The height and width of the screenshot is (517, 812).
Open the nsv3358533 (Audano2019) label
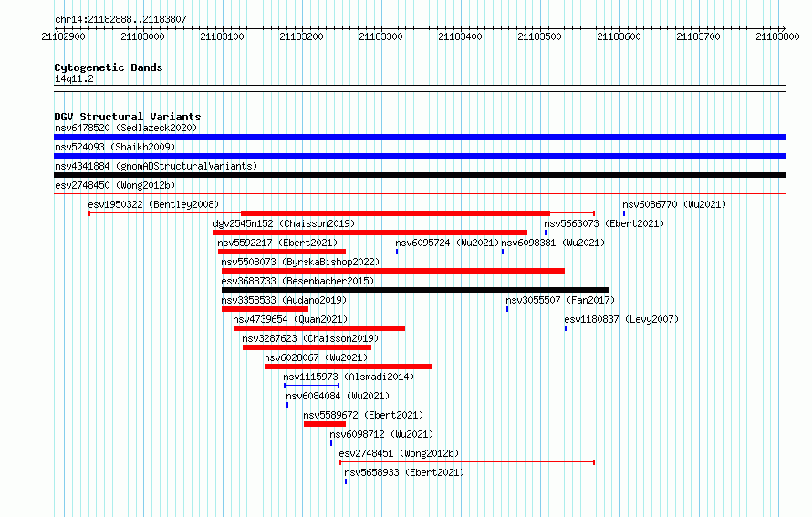click(x=284, y=300)
